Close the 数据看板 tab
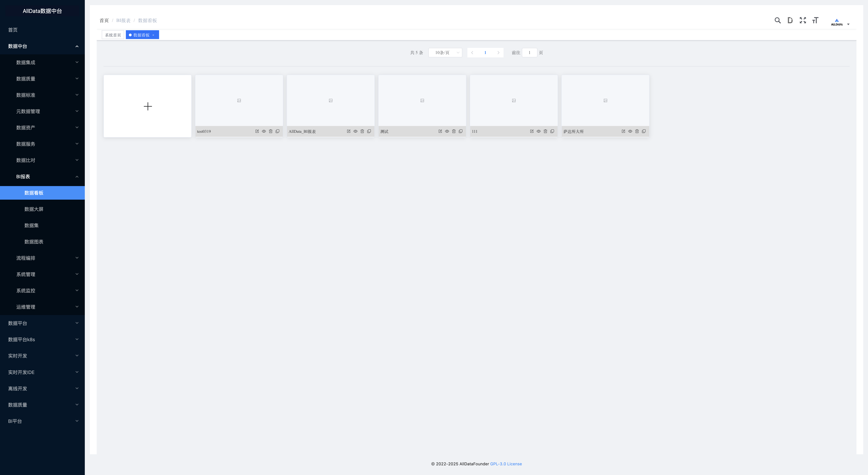 point(153,35)
